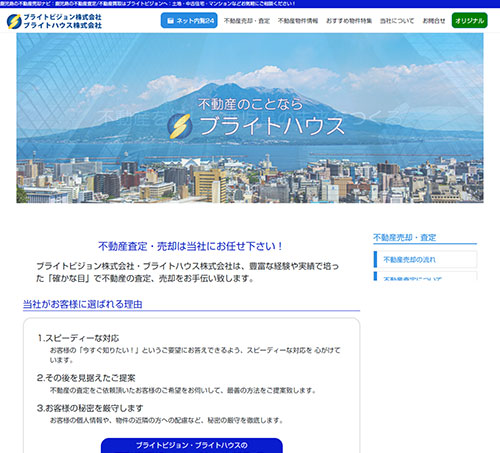Click the green オリジナル button
This screenshot has height=453, width=500.
pyautogui.click(x=469, y=21)
